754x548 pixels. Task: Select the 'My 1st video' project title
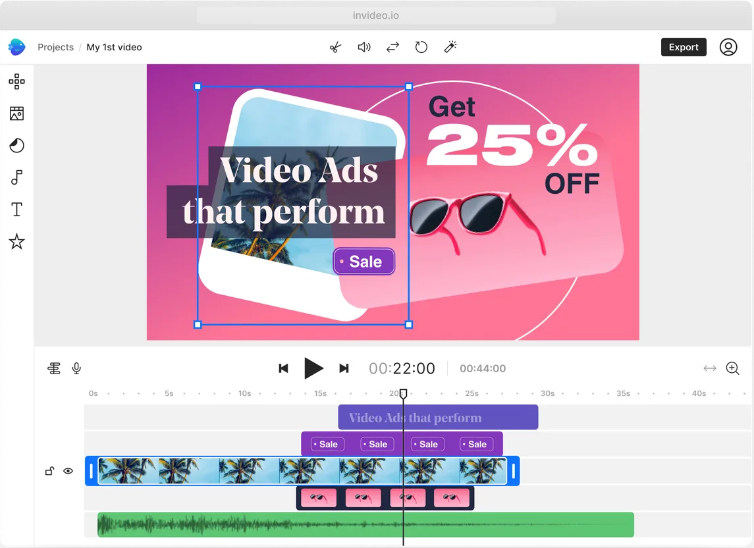pyautogui.click(x=114, y=47)
